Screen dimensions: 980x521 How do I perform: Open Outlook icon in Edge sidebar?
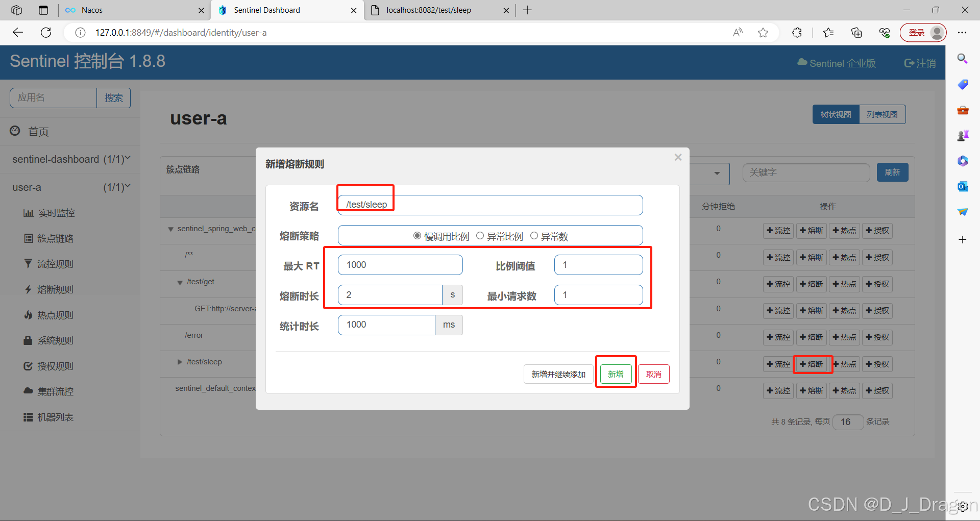click(x=962, y=186)
